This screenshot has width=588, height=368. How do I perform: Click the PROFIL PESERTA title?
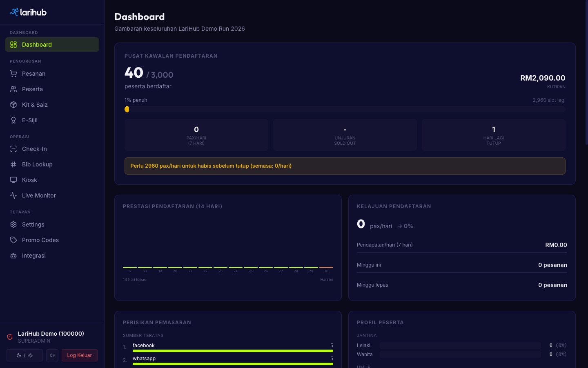pyautogui.click(x=380, y=323)
